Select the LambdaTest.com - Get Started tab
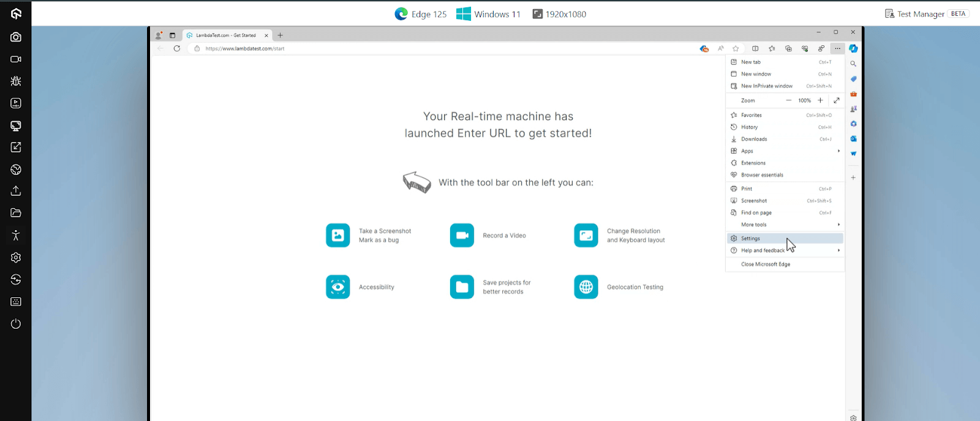 [x=227, y=35]
